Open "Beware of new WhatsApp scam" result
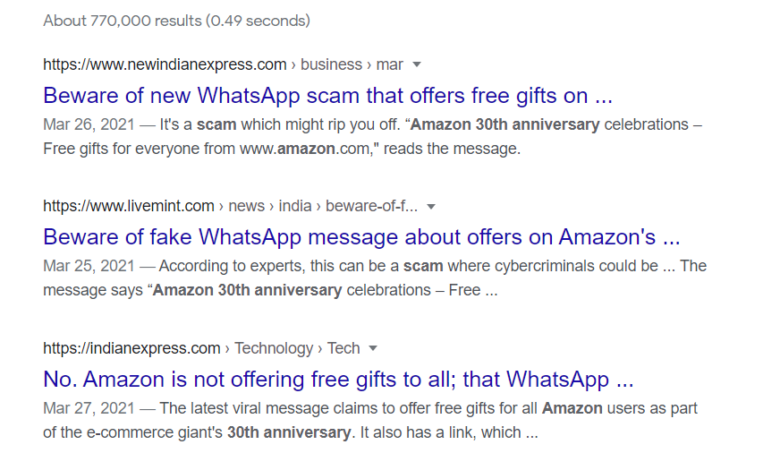Viewport: 780px width, 470px height. pyautogui.click(x=327, y=97)
